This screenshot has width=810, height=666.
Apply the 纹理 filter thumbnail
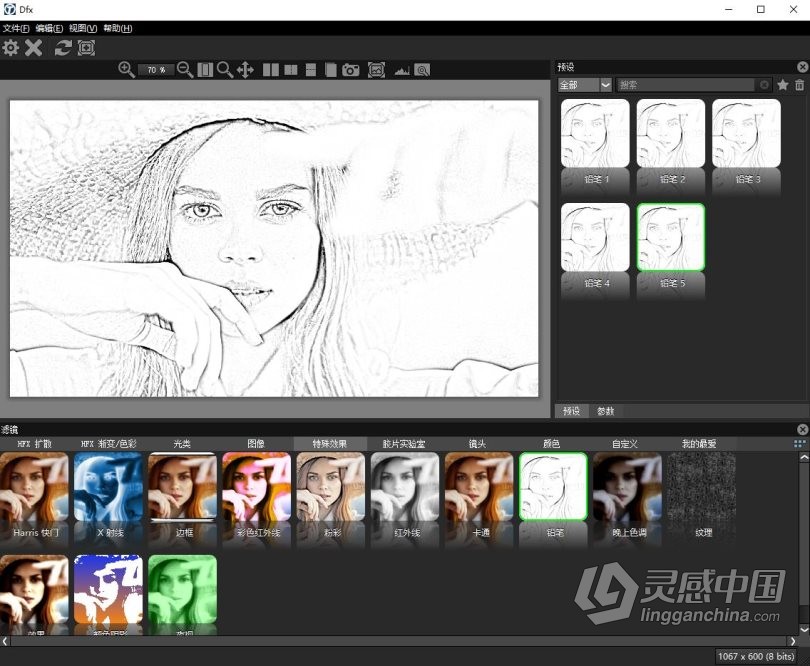click(702, 487)
